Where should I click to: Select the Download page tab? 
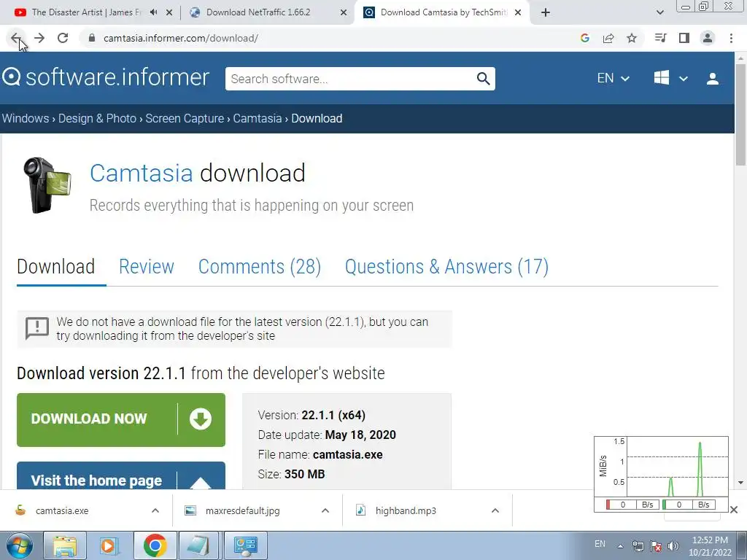tap(55, 266)
